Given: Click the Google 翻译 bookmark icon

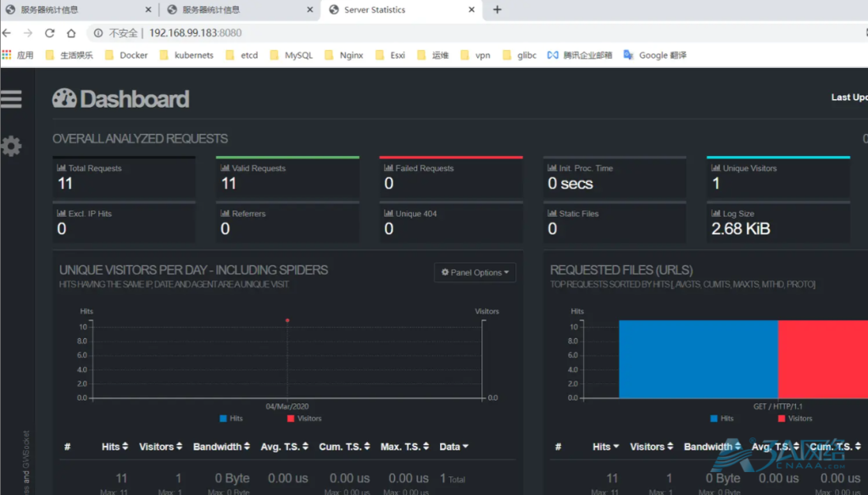Looking at the screenshot, I should tap(628, 55).
